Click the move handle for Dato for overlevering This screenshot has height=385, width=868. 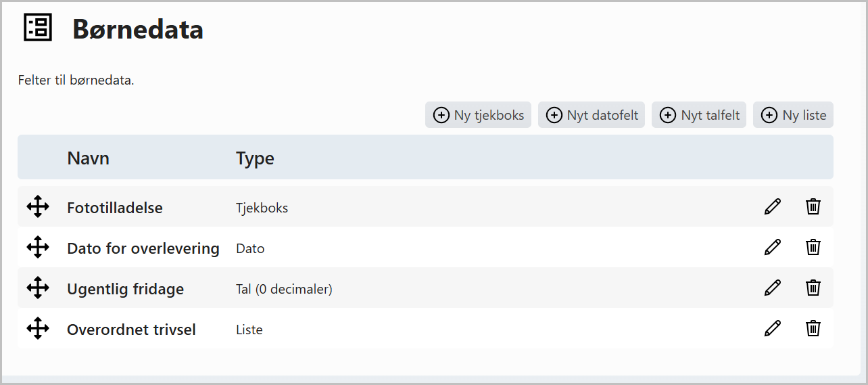tap(38, 247)
